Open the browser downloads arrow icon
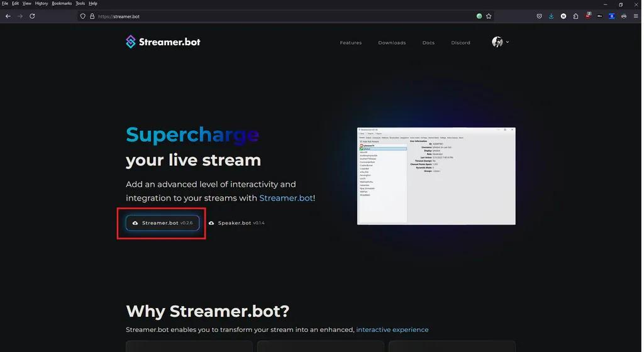The image size is (644, 352). pyautogui.click(x=551, y=16)
